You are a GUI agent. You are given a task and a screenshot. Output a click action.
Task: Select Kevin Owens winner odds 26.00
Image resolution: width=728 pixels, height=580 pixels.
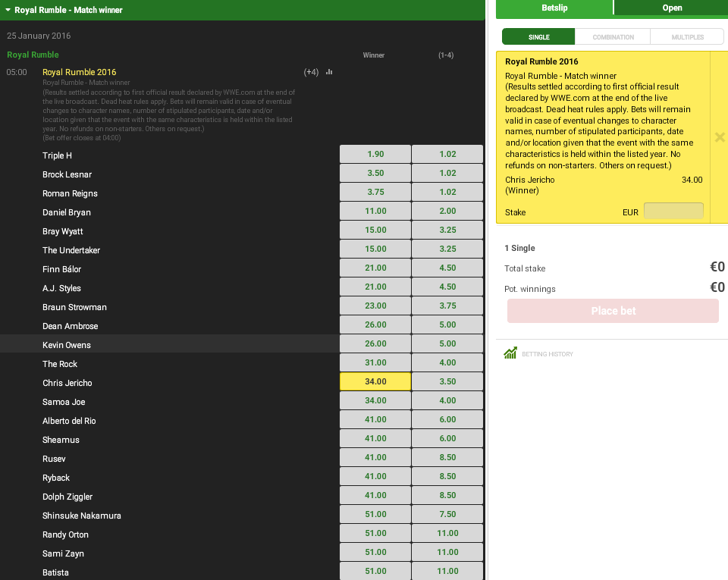point(375,343)
